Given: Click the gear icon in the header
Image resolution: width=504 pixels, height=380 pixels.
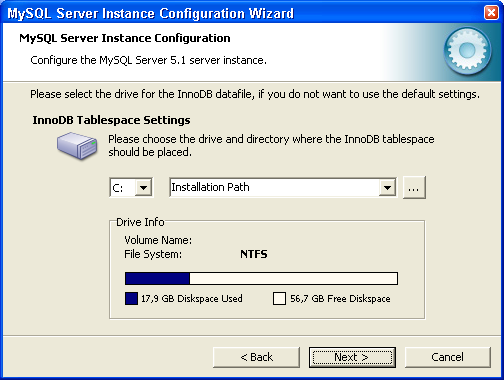Looking at the screenshot, I should click(x=467, y=50).
